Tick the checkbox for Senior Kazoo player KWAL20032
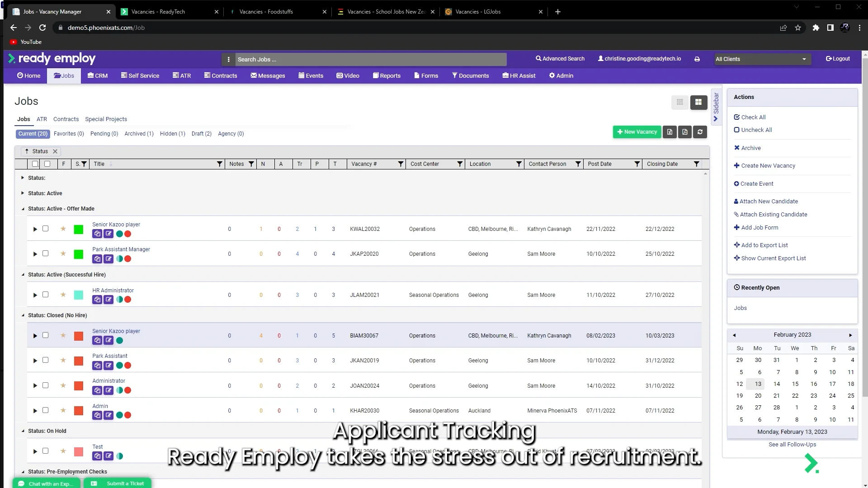868x488 pixels. (x=45, y=229)
